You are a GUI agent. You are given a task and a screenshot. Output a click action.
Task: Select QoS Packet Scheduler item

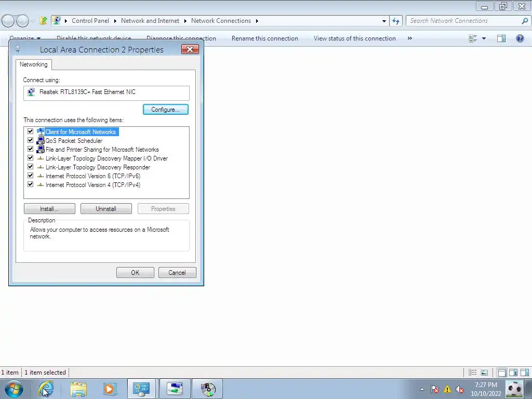click(74, 141)
